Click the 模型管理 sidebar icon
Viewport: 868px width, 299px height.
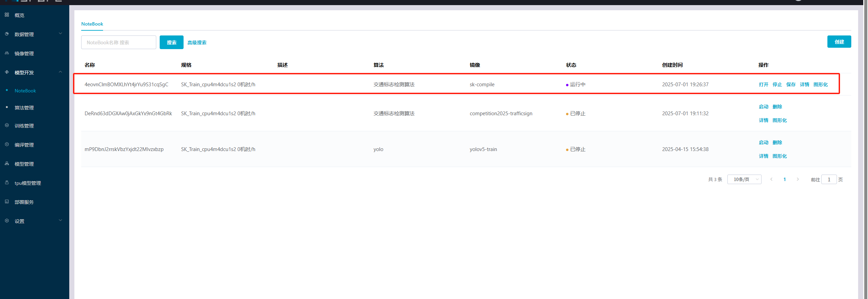point(7,164)
